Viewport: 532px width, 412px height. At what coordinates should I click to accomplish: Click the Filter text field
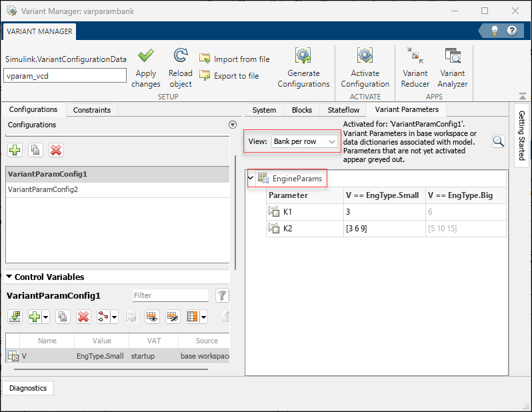[x=170, y=295]
